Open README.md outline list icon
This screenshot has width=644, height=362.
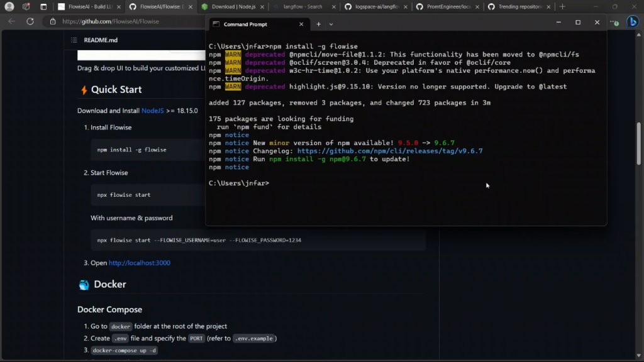click(x=74, y=40)
